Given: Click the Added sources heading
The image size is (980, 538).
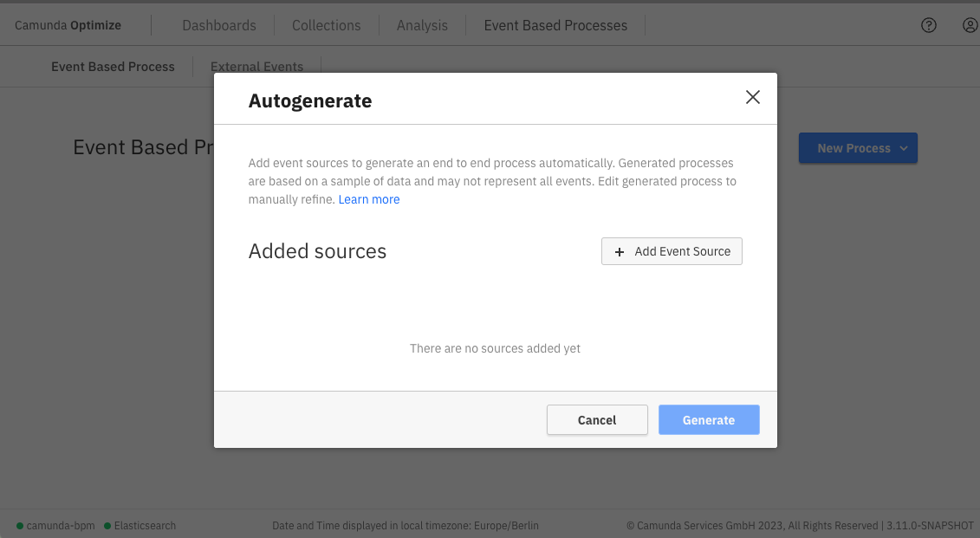Looking at the screenshot, I should 317,251.
